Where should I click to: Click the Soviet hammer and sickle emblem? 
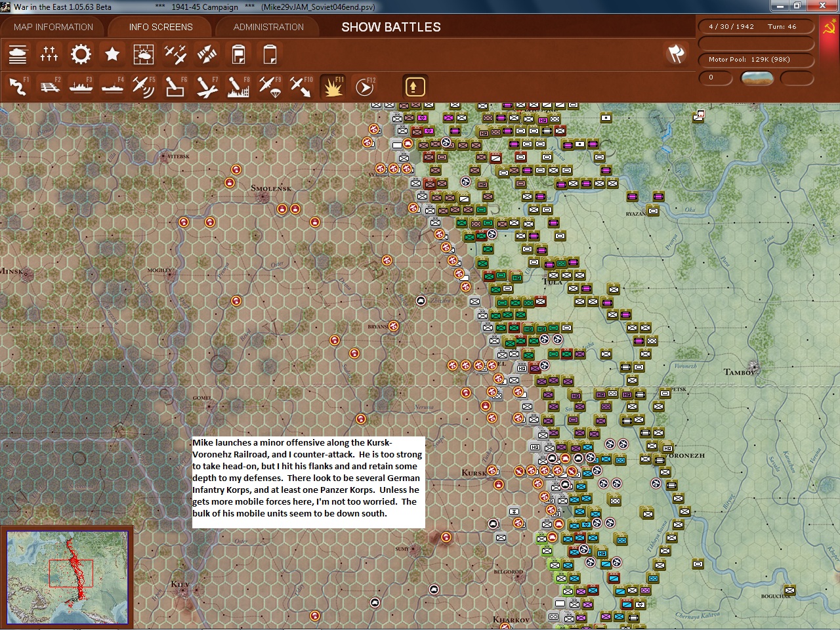(x=829, y=28)
